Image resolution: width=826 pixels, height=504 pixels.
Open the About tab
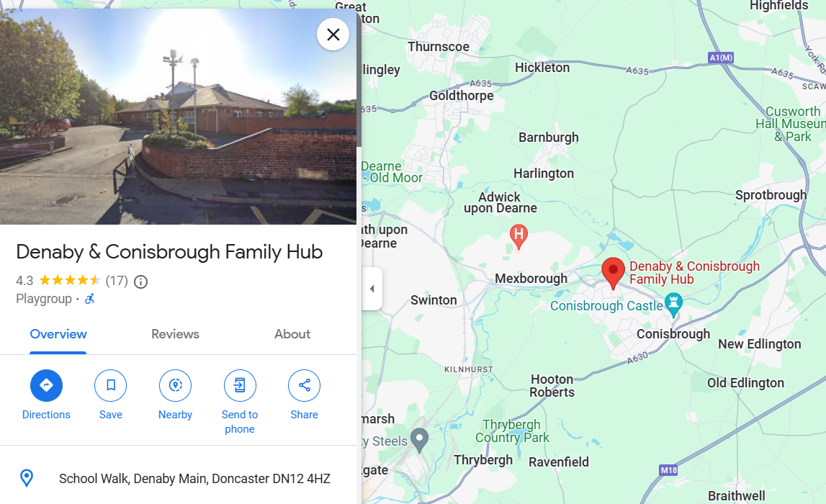tap(292, 334)
